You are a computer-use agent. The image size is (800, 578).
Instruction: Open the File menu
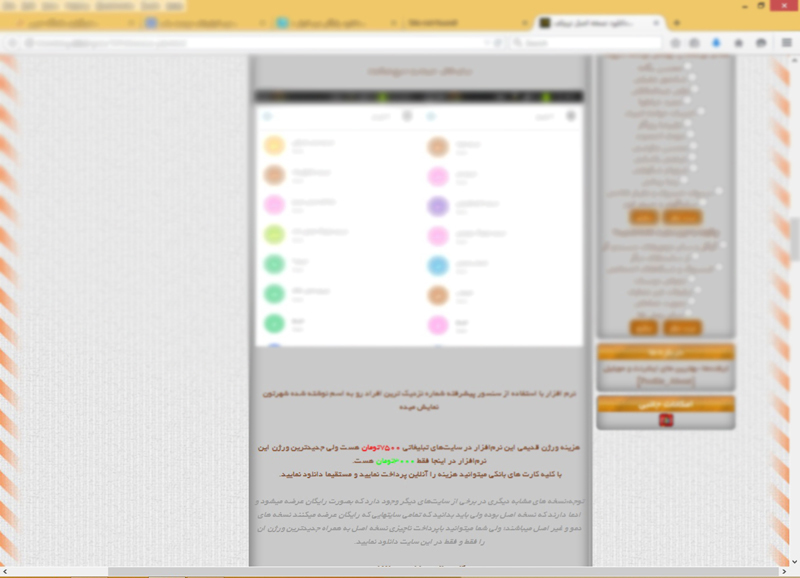(8, 6)
